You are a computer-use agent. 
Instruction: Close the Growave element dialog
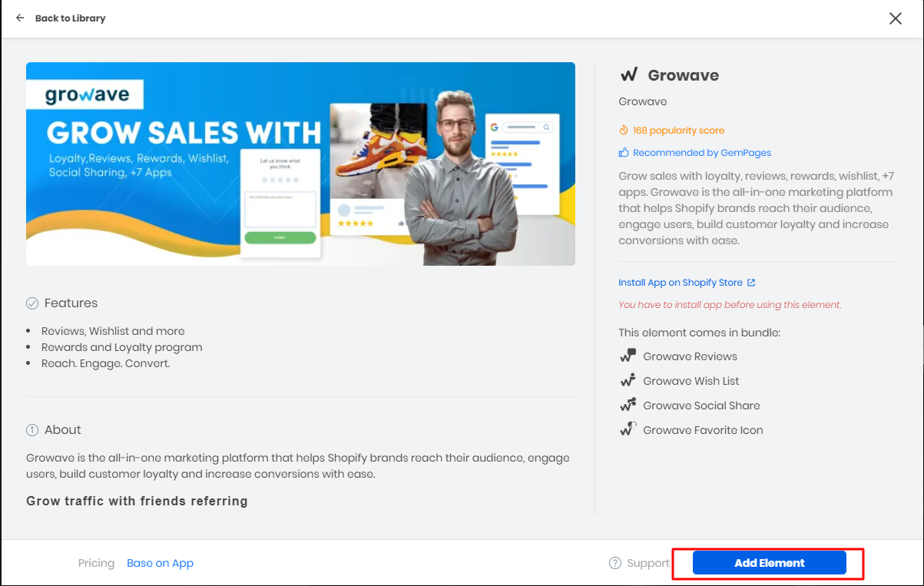point(895,18)
